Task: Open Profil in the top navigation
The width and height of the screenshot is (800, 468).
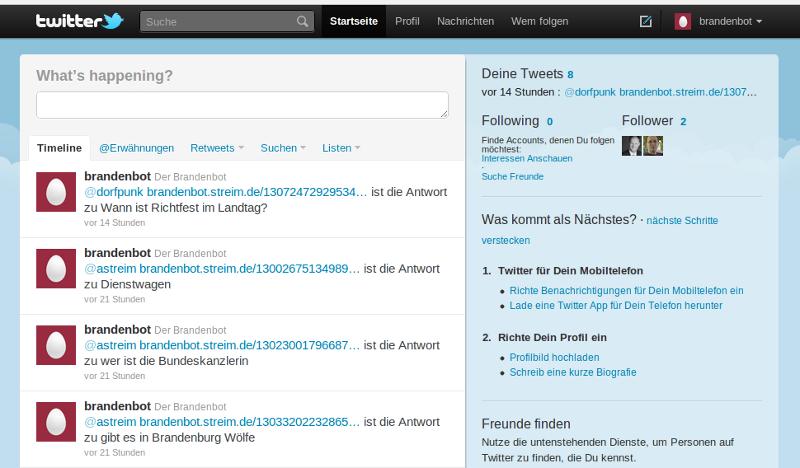Action: [407, 21]
